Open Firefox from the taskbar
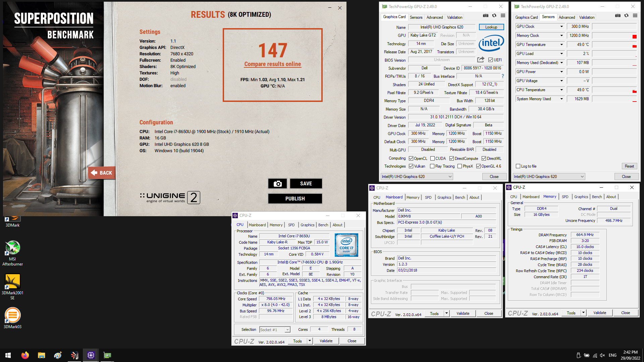The height and width of the screenshot is (362, 644). (x=25, y=355)
